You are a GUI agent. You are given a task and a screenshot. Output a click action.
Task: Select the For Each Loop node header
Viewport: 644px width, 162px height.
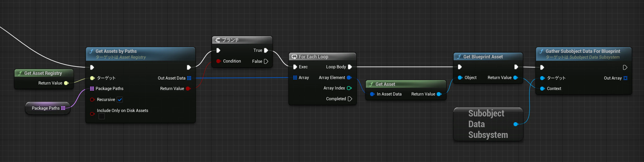click(x=322, y=57)
